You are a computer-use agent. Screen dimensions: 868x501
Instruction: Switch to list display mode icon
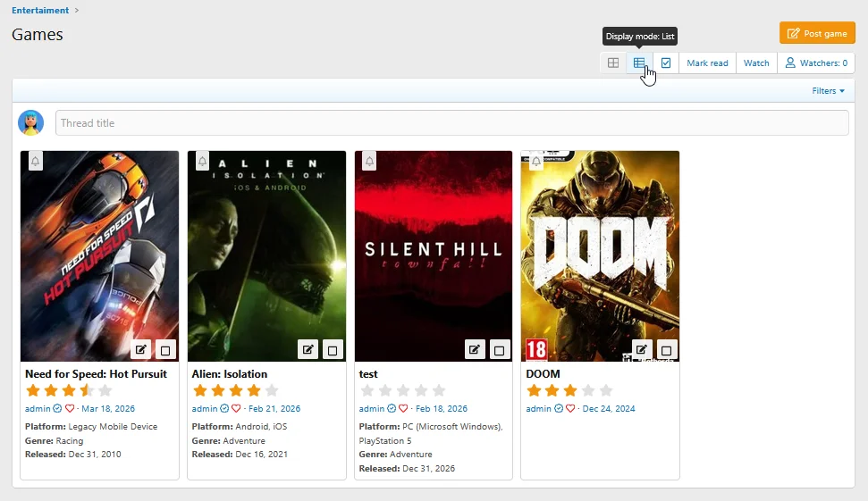pos(639,63)
